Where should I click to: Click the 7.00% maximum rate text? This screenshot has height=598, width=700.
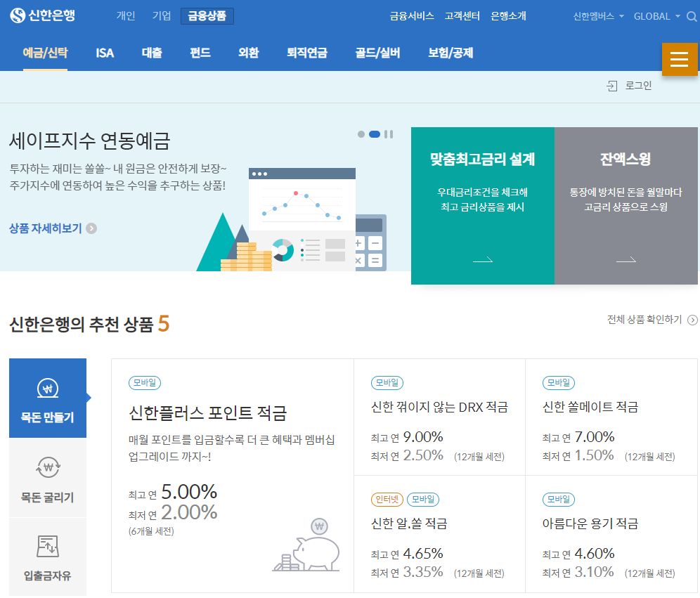click(594, 437)
